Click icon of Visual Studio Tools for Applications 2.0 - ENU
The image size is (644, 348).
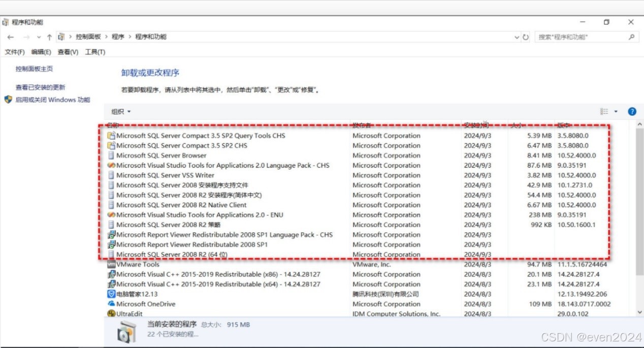[111, 215]
